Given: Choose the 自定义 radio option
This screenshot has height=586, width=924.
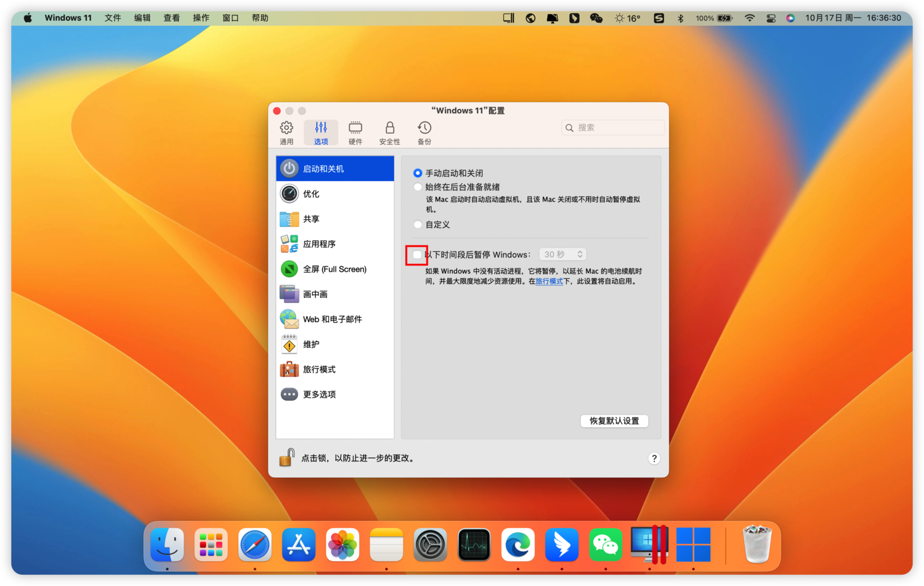Looking at the screenshot, I should 418,224.
